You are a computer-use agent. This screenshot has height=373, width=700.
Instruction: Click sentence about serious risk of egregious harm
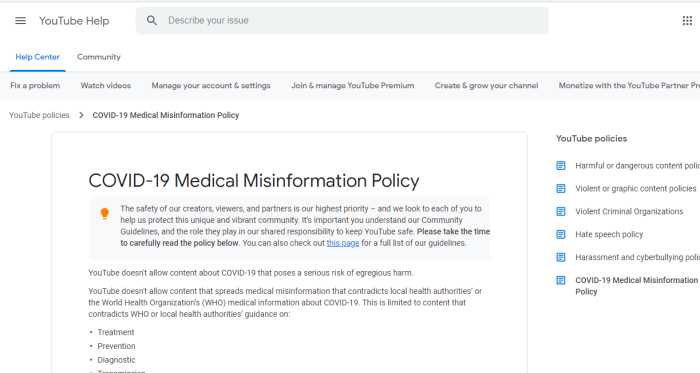point(251,273)
